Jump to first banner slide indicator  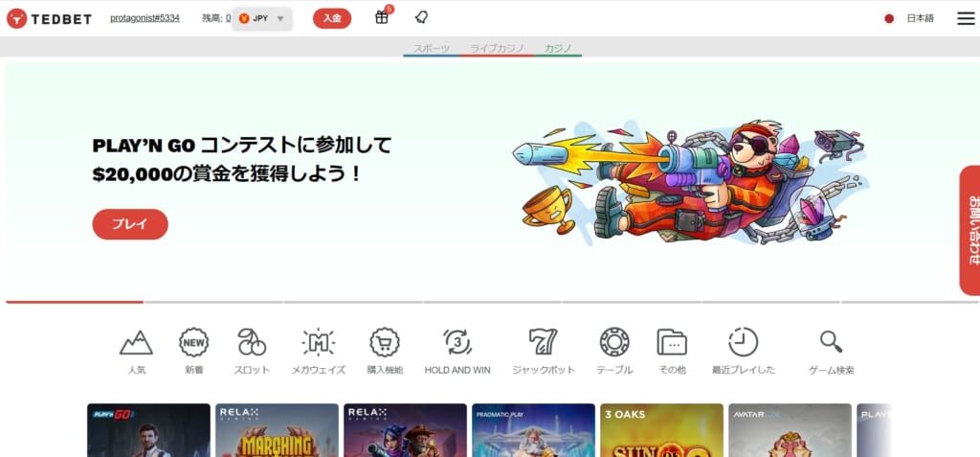tap(75, 303)
